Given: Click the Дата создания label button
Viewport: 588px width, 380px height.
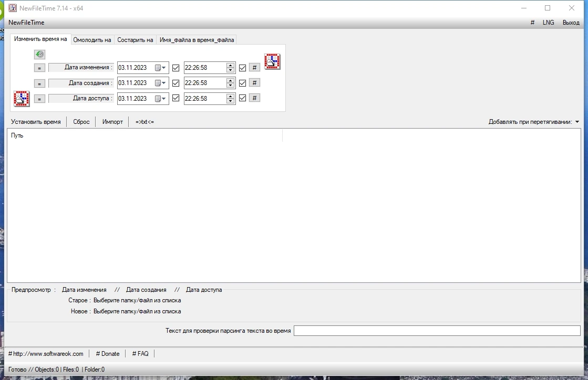Looking at the screenshot, I should coord(81,83).
